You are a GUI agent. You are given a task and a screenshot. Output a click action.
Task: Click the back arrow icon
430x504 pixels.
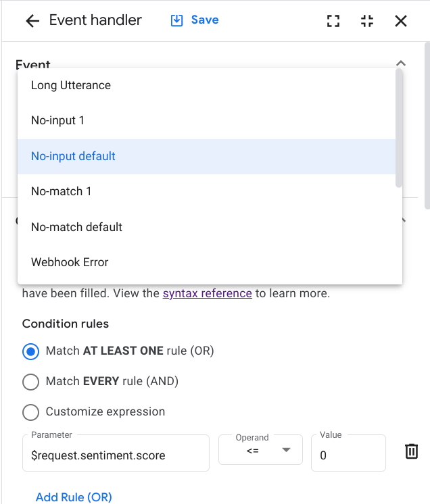click(x=32, y=21)
